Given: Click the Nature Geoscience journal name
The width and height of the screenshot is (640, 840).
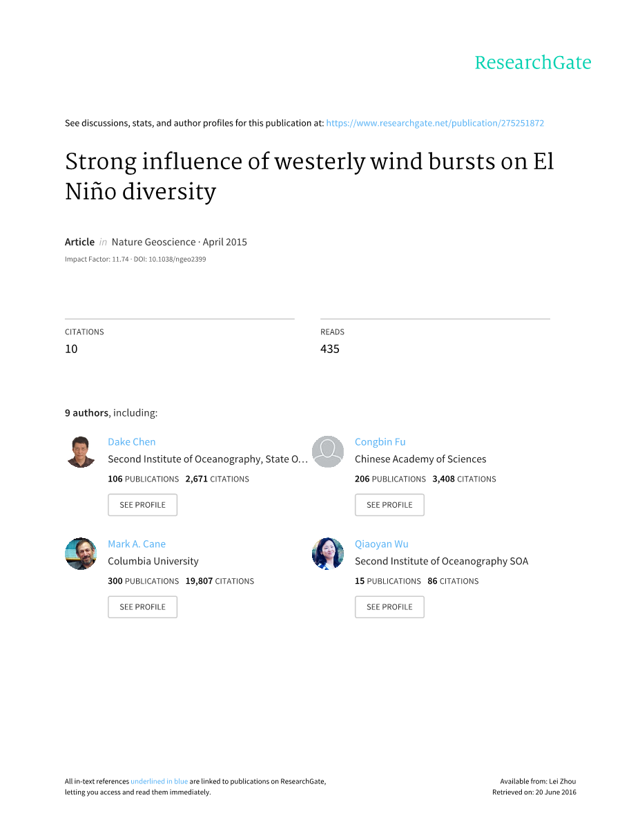Looking at the screenshot, I should pos(153,242).
